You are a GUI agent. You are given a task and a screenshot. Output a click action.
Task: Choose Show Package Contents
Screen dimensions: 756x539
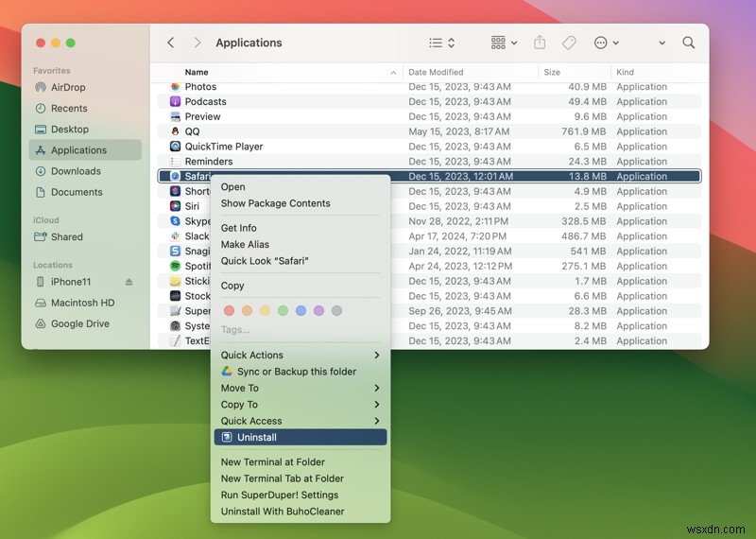(301, 203)
